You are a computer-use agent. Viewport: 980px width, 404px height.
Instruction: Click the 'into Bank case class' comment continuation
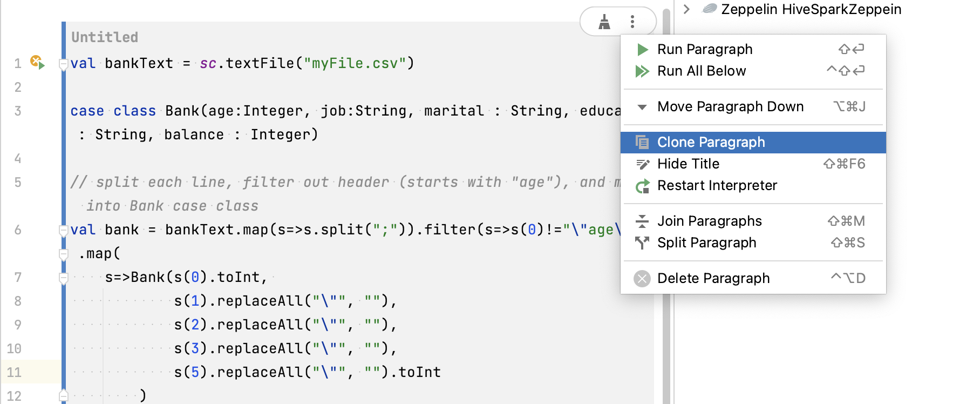172,206
